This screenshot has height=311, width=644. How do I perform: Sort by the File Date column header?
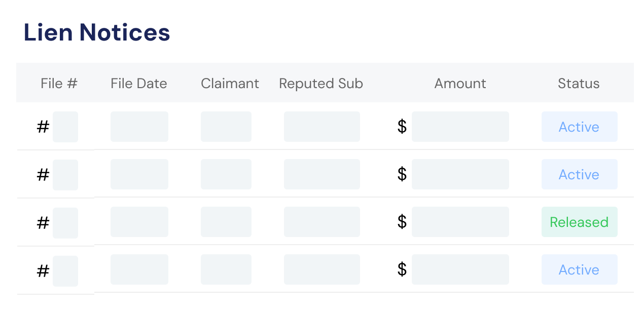click(x=139, y=84)
